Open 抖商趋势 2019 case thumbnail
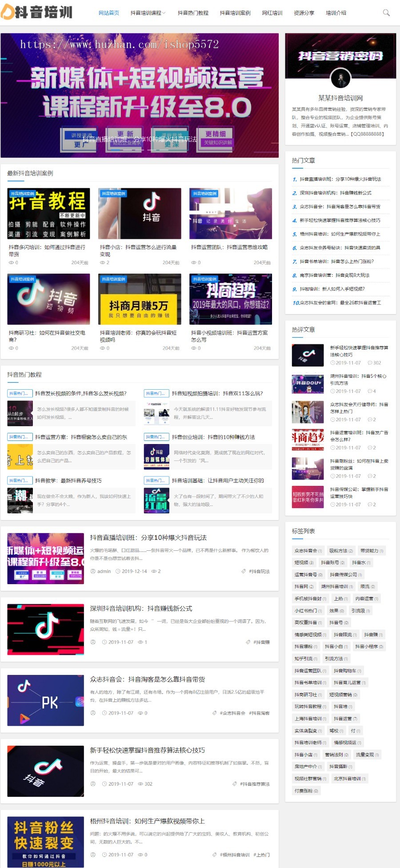400x868 pixels. pyautogui.click(x=231, y=299)
